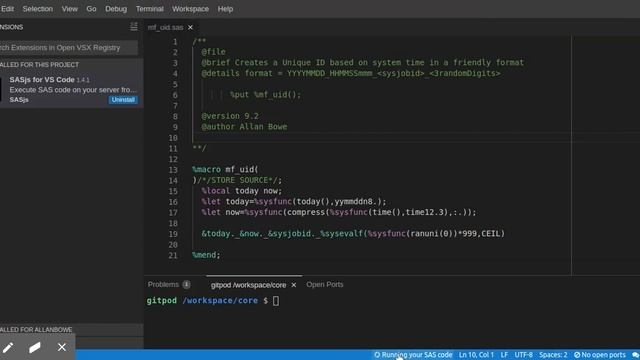Viewport: 640px width, 360px height.
Task: Click the %let today=%sysfunc code line
Action: click(x=293, y=202)
